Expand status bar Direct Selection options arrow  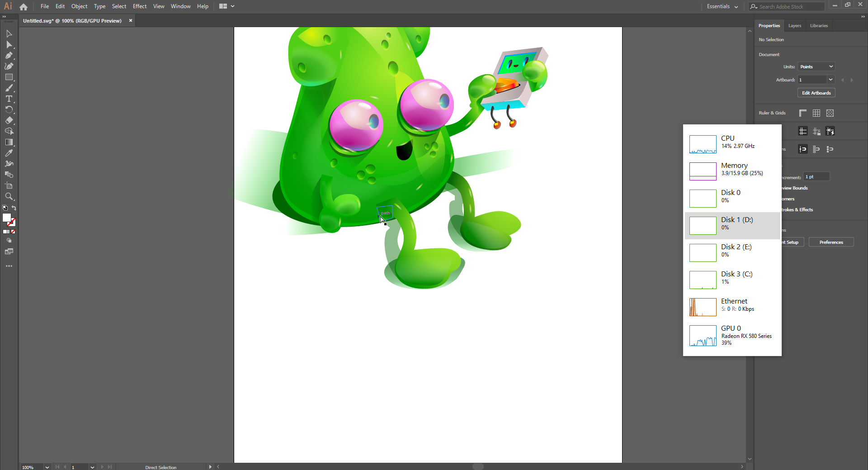click(x=210, y=467)
